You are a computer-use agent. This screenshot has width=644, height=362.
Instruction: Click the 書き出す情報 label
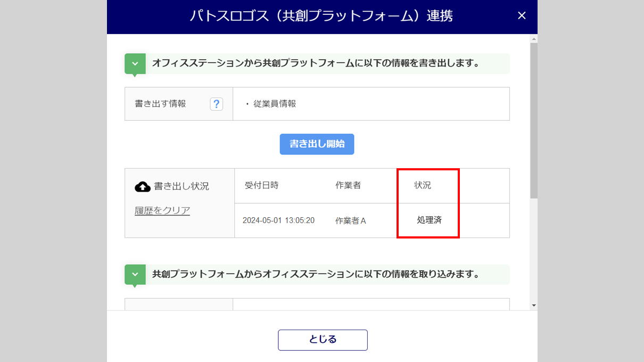(x=160, y=104)
